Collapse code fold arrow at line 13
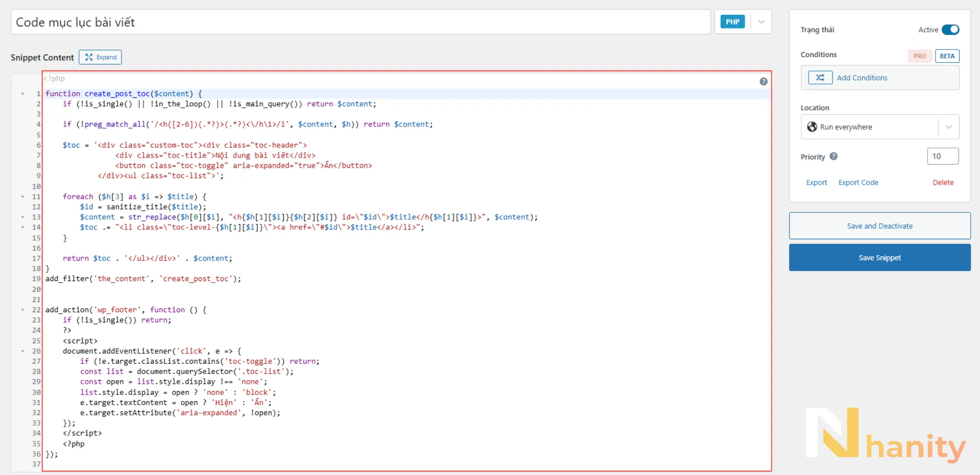The width and height of the screenshot is (980, 475). click(22, 217)
